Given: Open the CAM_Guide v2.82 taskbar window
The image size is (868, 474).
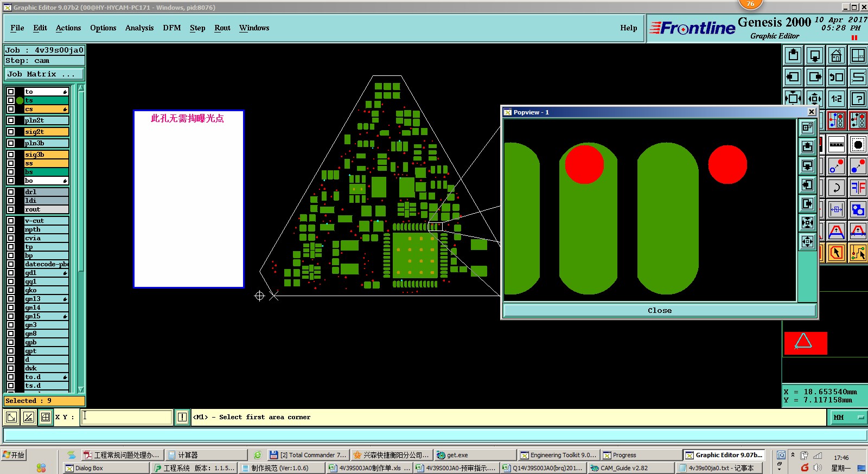Looking at the screenshot, I should (630, 468).
